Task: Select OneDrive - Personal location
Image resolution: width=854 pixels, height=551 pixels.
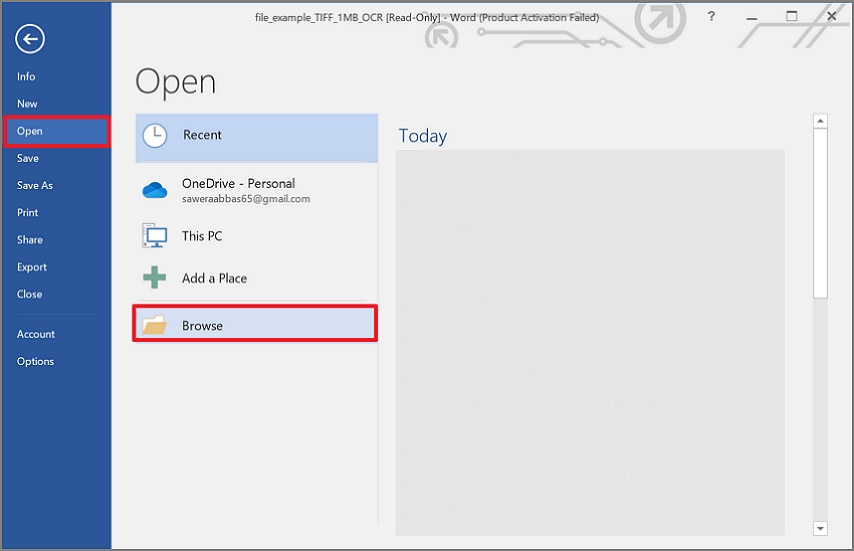Action: [x=257, y=191]
